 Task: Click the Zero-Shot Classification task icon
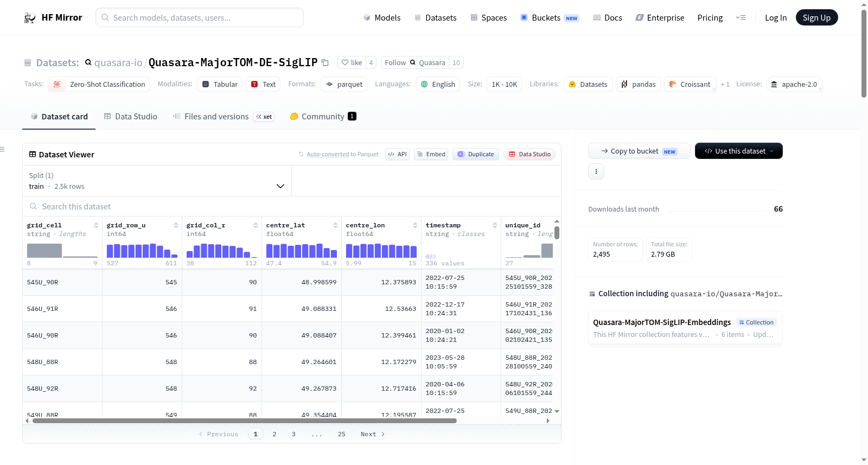click(x=57, y=84)
